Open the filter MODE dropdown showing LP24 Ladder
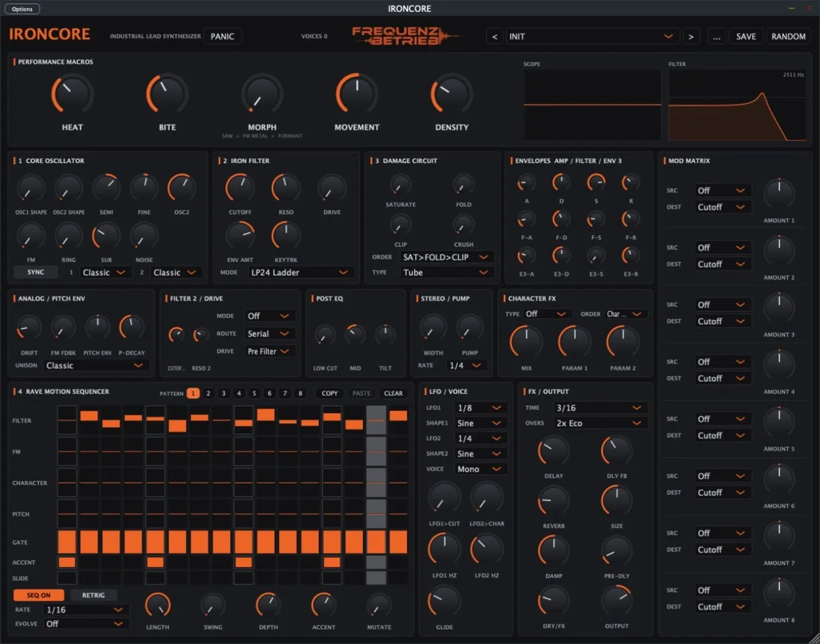Viewport: 820px width, 644px height. [x=301, y=272]
